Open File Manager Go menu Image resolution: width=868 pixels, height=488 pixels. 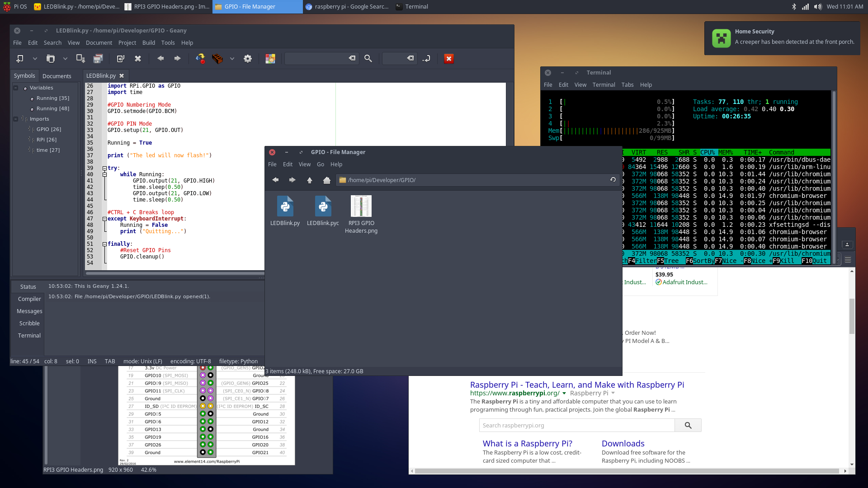tap(321, 164)
